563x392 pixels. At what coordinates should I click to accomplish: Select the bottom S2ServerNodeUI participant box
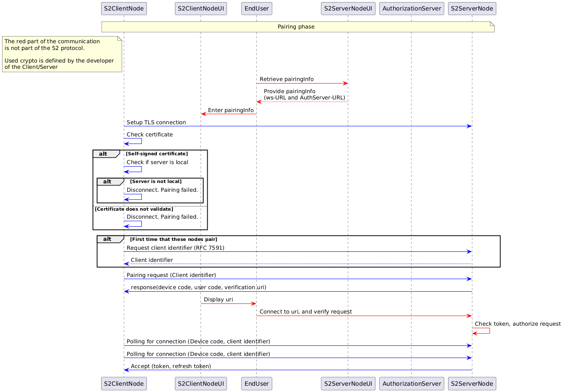click(348, 383)
